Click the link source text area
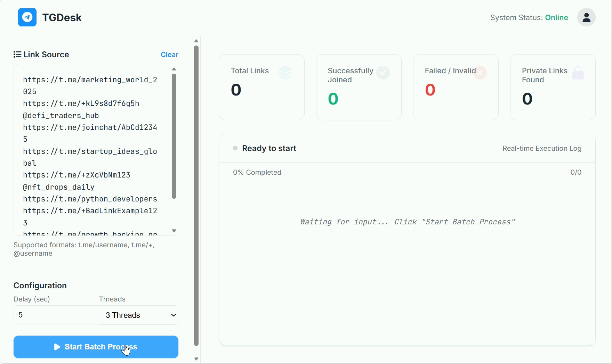Viewport: 612px width, 364px height. pyautogui.click(x=90, y=149)
